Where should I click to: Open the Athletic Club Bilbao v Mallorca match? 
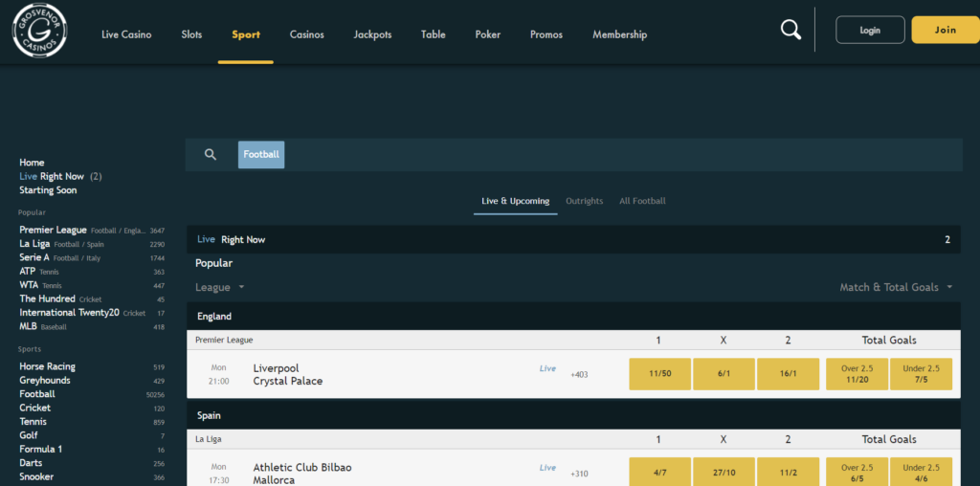click(x=302, y=475)
